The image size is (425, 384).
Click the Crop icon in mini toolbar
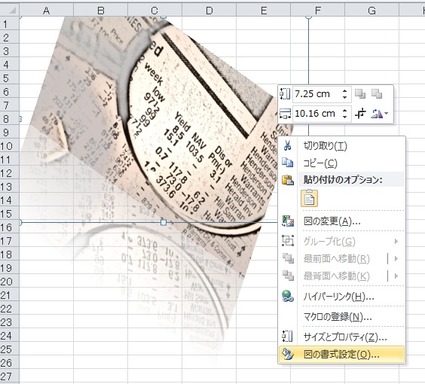point(360,114)
